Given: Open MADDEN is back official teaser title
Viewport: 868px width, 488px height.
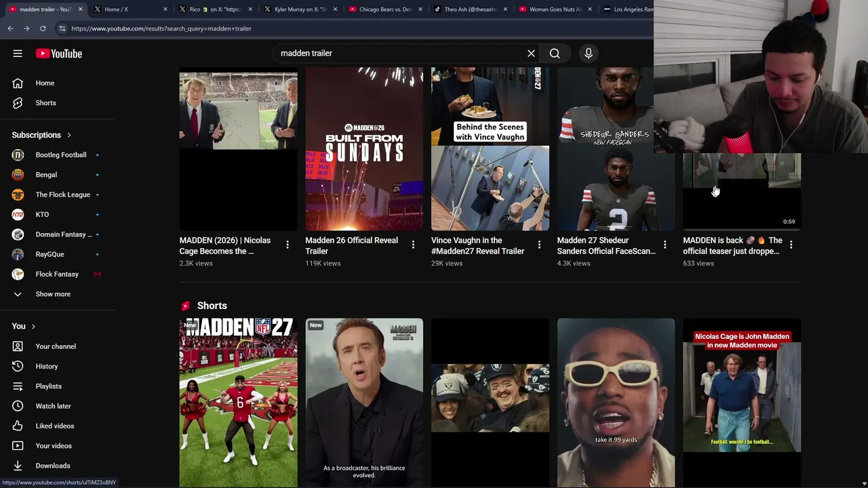Looking at the screenshot, I should pos(732,245).
